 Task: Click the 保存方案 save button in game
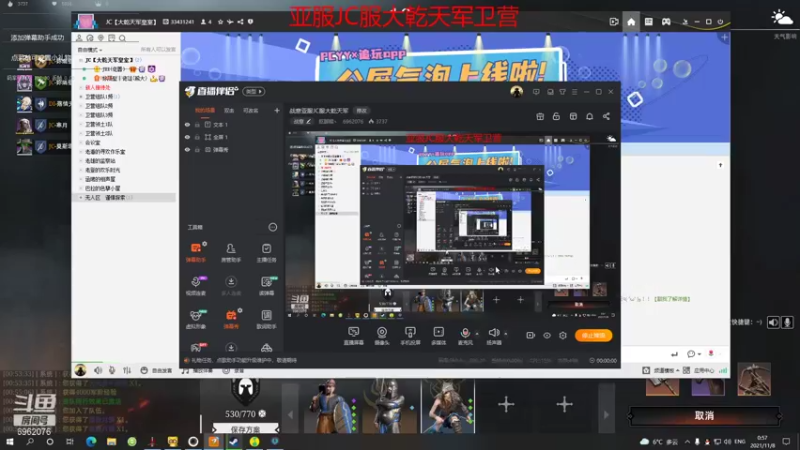(x=245, y=429)
